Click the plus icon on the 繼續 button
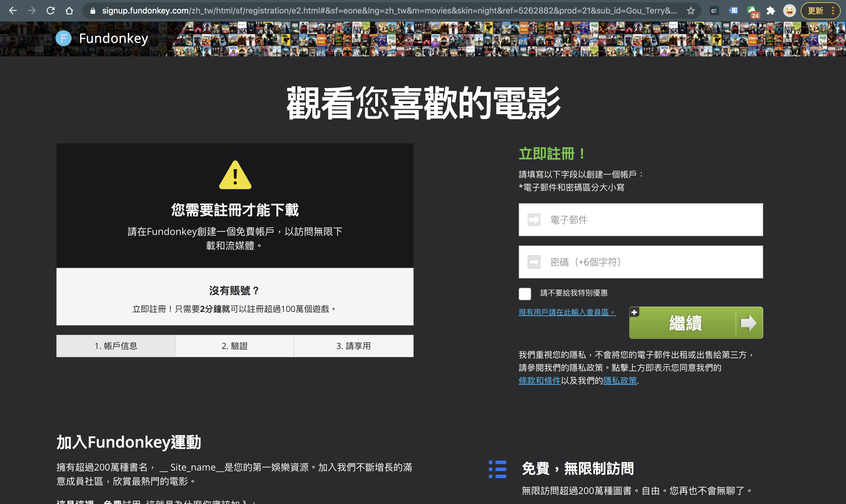 point(634,312)
